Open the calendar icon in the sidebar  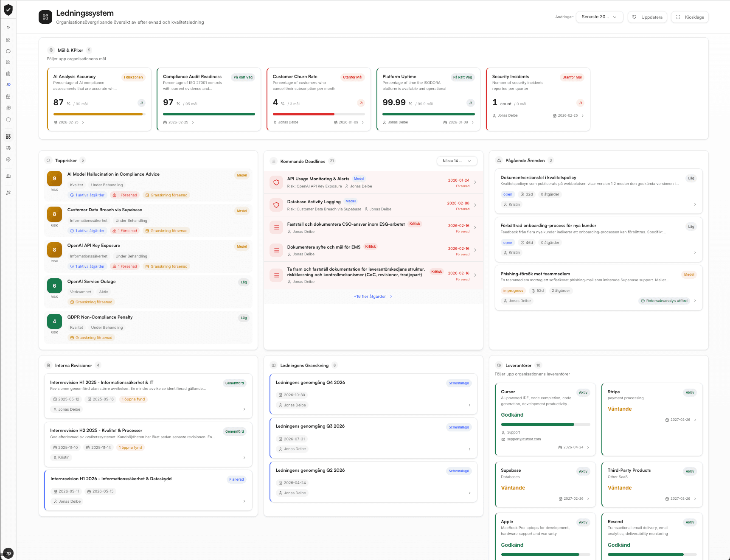tap(8, 97)
